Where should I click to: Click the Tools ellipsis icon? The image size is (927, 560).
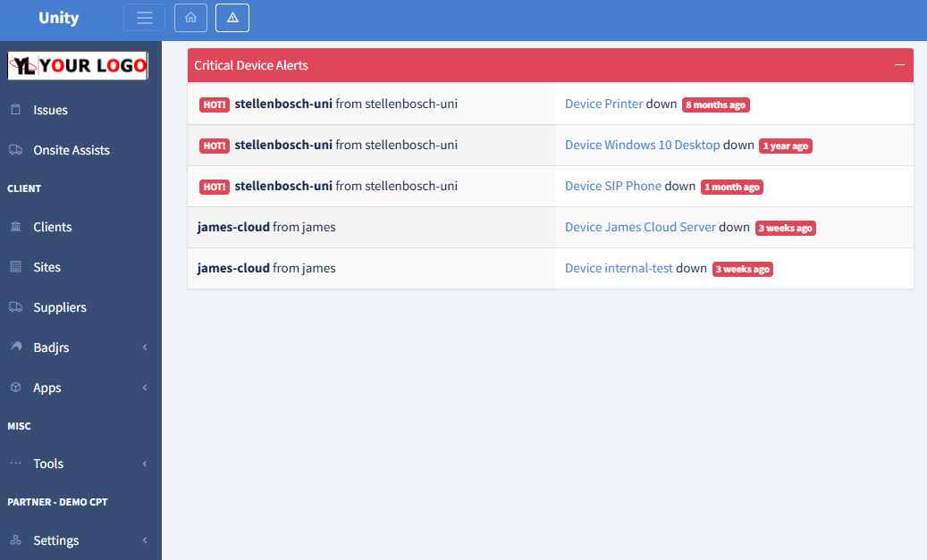(x=16, y=463)
